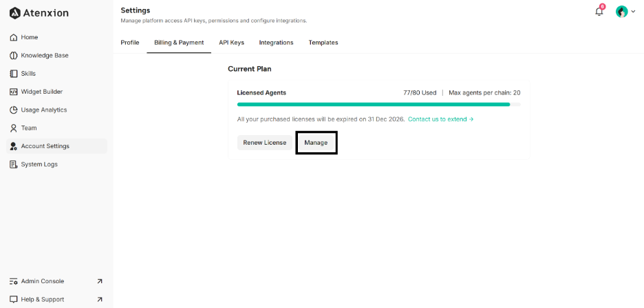Click the red notification count badge
The height and width of the screenshot is (308, 644).
point(603,7)
